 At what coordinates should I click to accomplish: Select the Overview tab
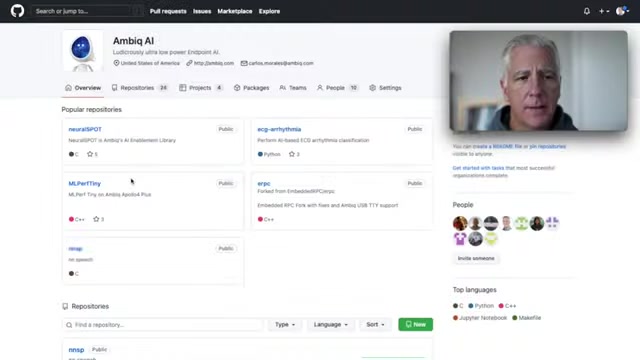pyautogui.click(x=83, y=88)
